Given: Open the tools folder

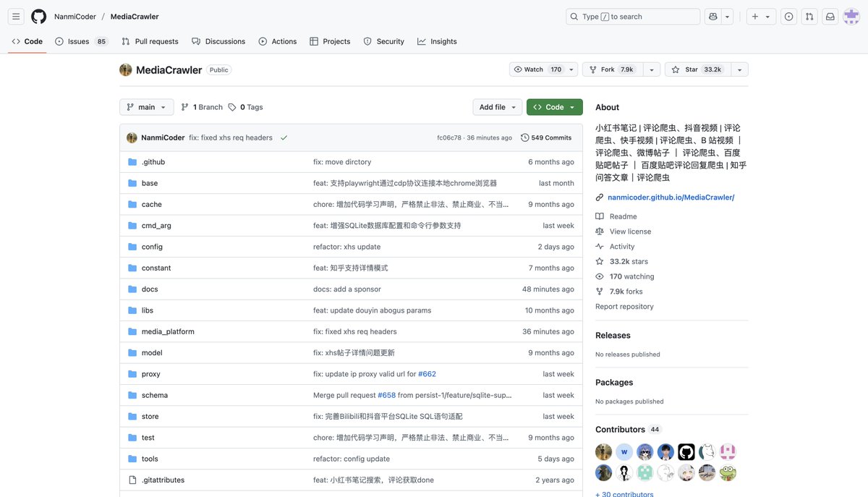Looking at the screenshot, I should [150, 459].
